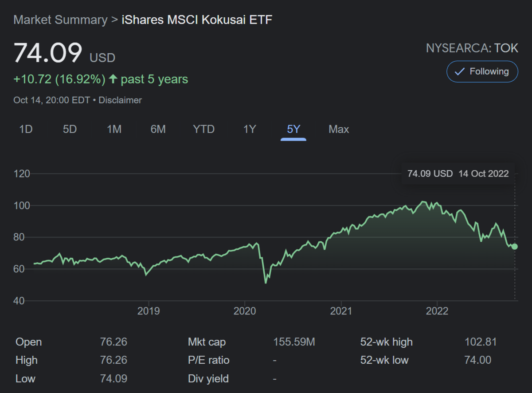Select the 5D time range tab
Image resolution: width=532 pixels, height=393 pixels.
(x=70, y=130)
